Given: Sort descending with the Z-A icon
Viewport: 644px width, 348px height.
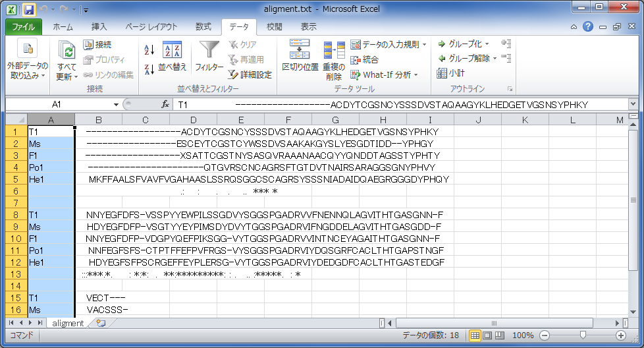Looking at the screenshot, I should pos(149,69).
